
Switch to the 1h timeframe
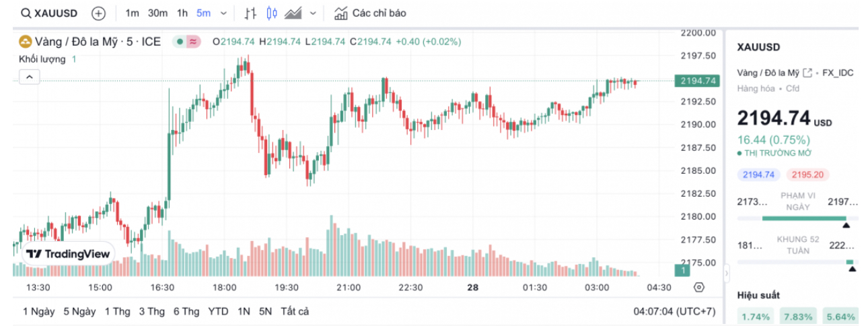pyautogui.click(x=182, y=13)
